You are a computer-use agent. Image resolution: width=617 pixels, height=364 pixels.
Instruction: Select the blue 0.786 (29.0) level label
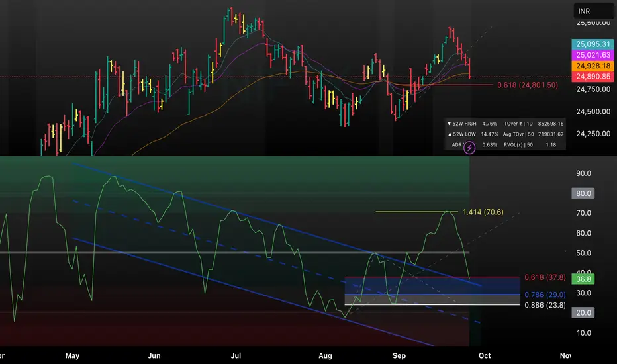point(545,295)
